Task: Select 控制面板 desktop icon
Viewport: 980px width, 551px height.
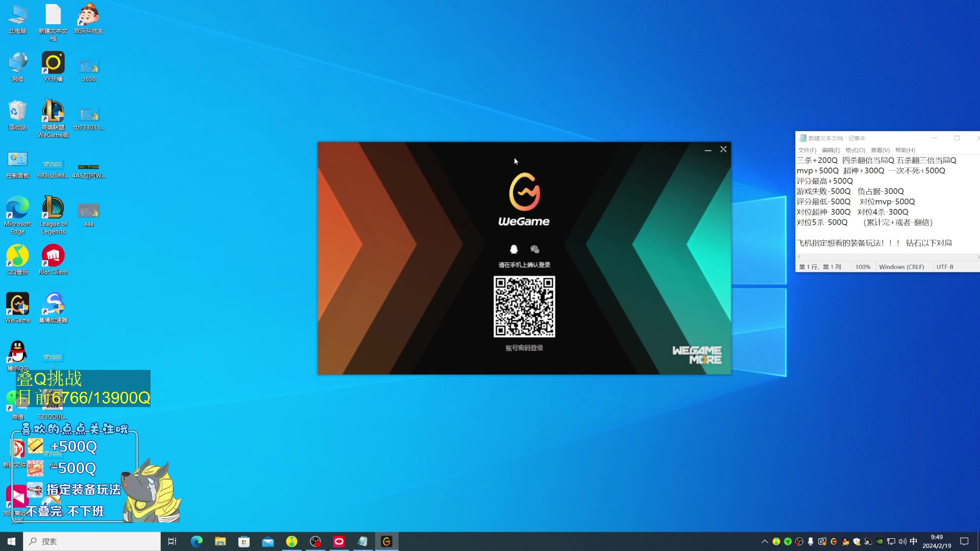Action: 17,164
